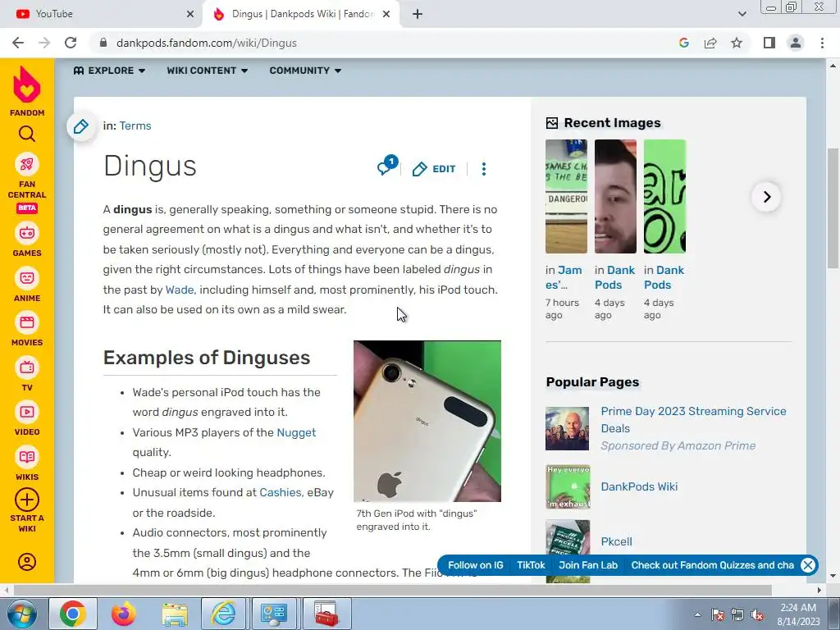Click the share page icon in address bar
Screen dimensions: 840x630
(710, 43)
